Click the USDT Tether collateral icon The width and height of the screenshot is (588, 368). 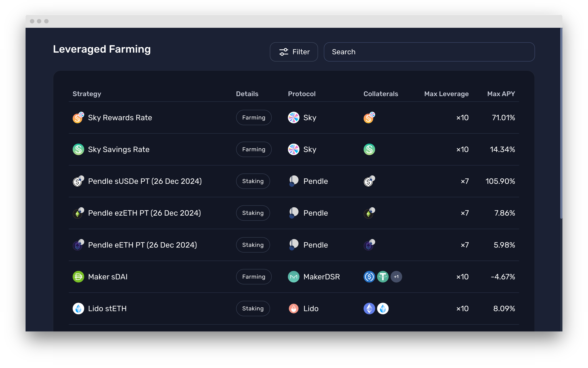point(382,277)
